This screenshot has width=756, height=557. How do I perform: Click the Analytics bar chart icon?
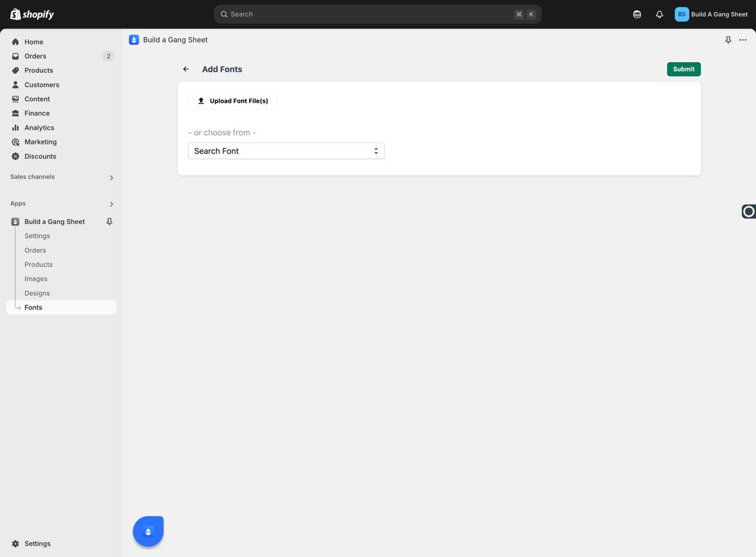point(16,128)
